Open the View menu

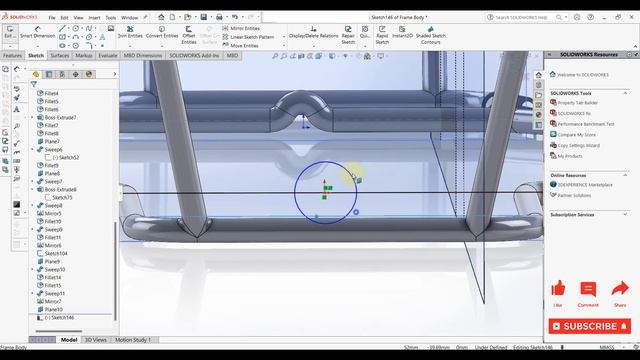(78, 18)
